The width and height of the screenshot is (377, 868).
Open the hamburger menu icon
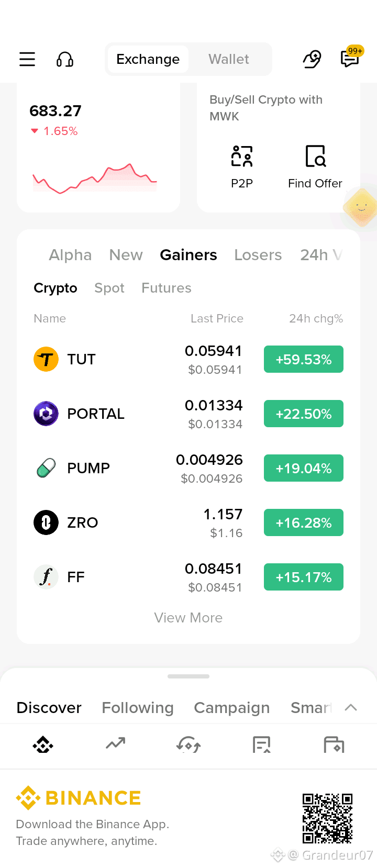(x=27, y=59)
